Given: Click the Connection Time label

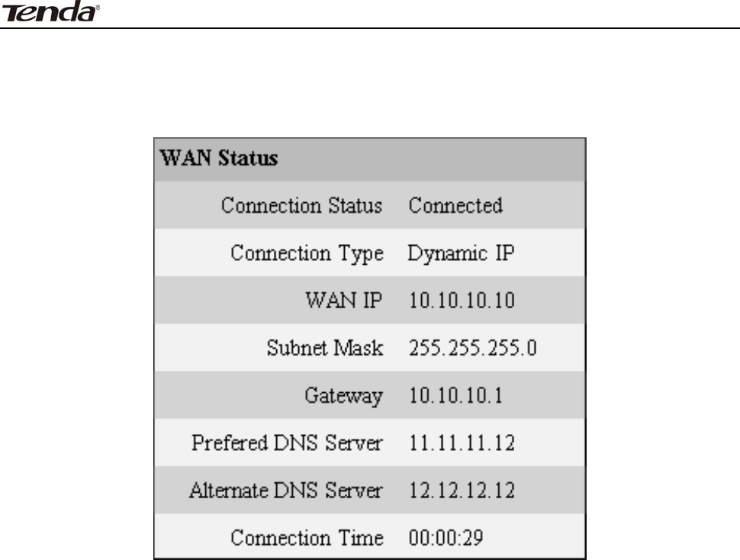Looking at the screenshot, I should pos(307,538).
